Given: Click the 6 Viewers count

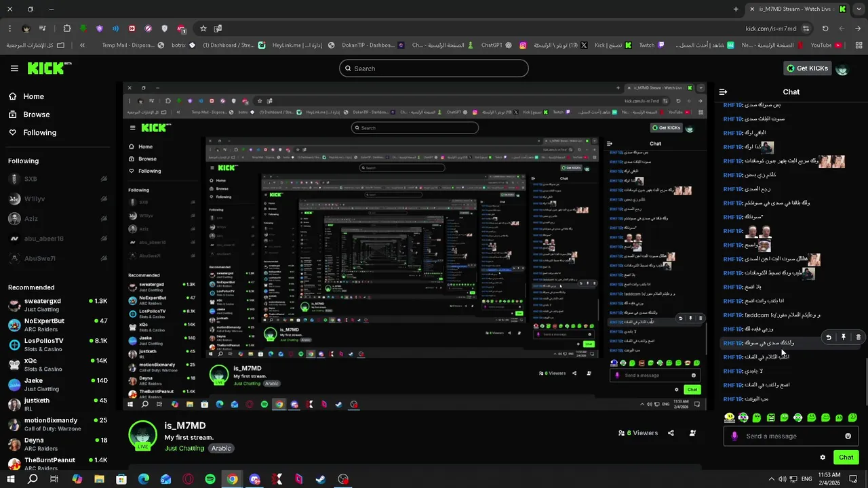Looking at the screenshot, I should 638,433.
